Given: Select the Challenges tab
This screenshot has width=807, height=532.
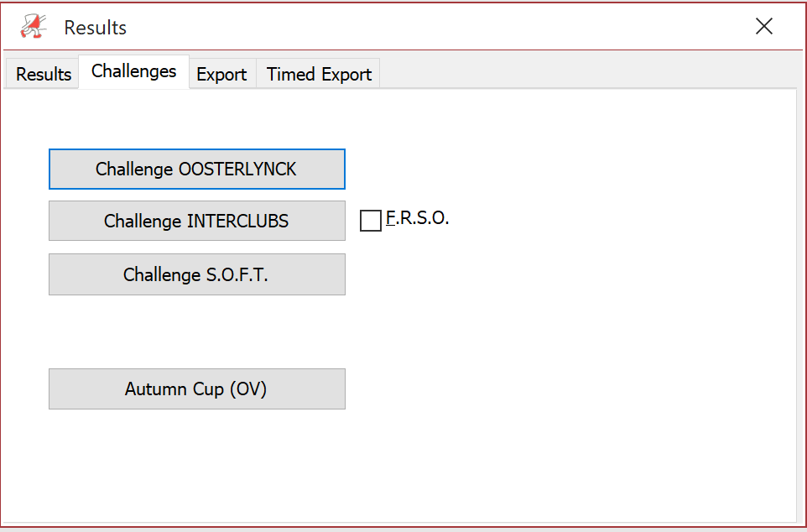Looking at the screenshot, I should coord(134,71).
